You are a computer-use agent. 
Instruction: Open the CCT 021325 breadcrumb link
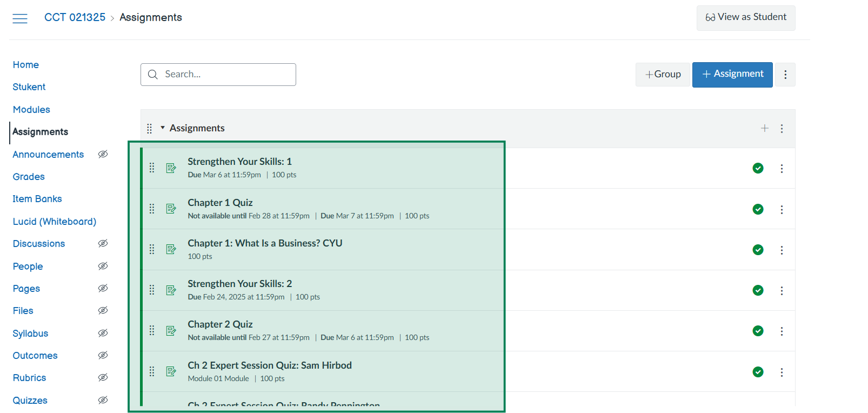coord(75,17)
